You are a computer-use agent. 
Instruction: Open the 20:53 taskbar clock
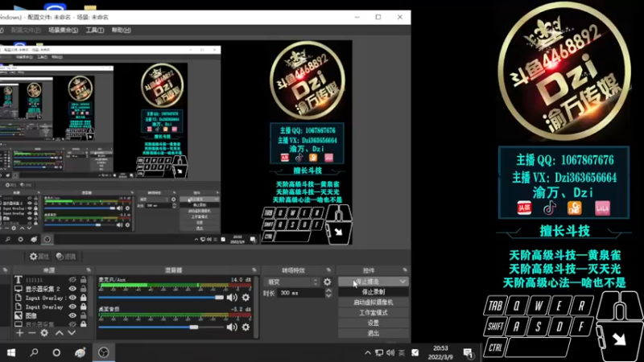pos(440,352)
